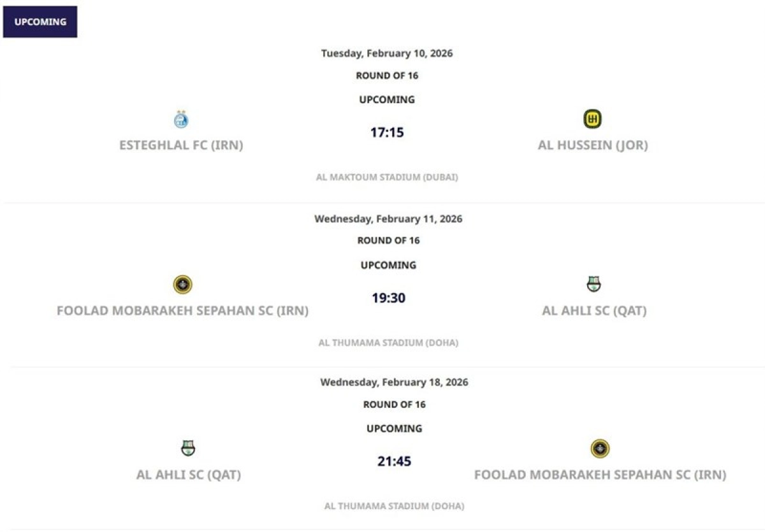The image size is (765, 532).
Task: Select the UPCOMING tab
Action: coord(40,22)
